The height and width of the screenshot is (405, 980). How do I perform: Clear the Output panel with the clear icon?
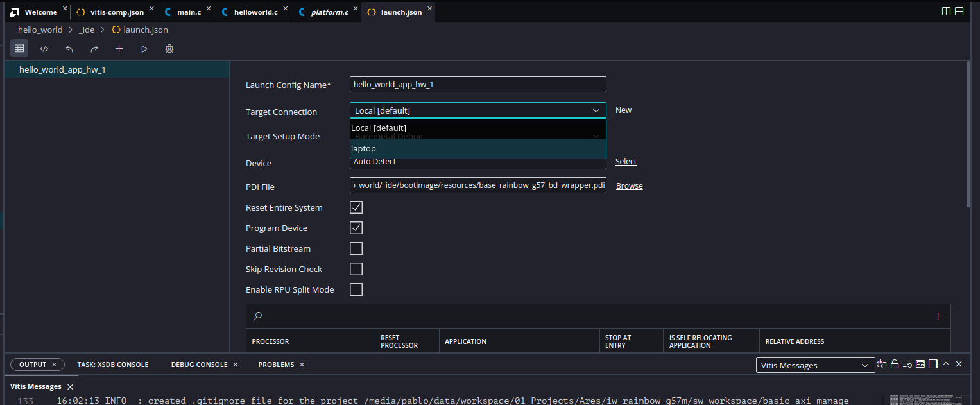pos(907,364)
